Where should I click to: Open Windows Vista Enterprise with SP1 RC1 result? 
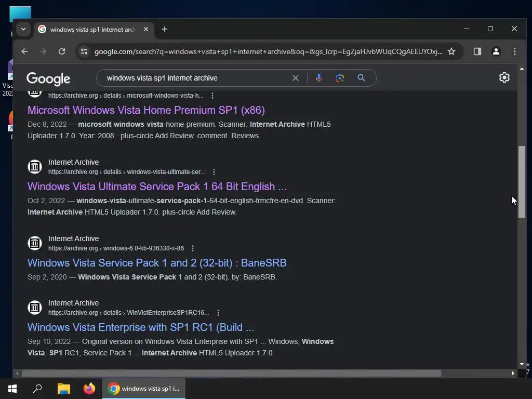(140, 327)
